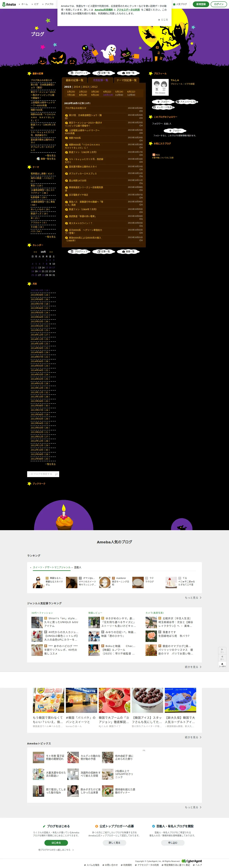
Task: Click top ブログトップ cloud button
Action: [79, 73]
